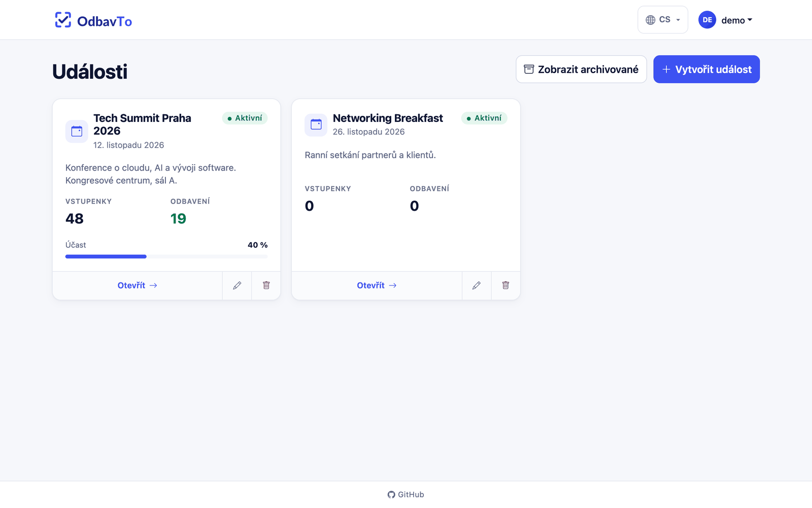This screenshot has width=812, height=508.
Task: Edit Tech Summit Praha 2026 with pencil icon
Action: click(x=237, y=285)
